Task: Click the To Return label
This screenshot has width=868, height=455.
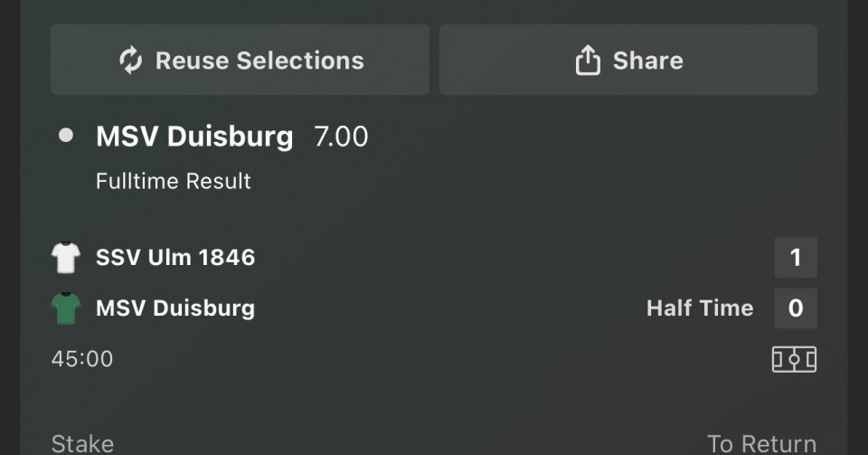Action: (761, 443)
